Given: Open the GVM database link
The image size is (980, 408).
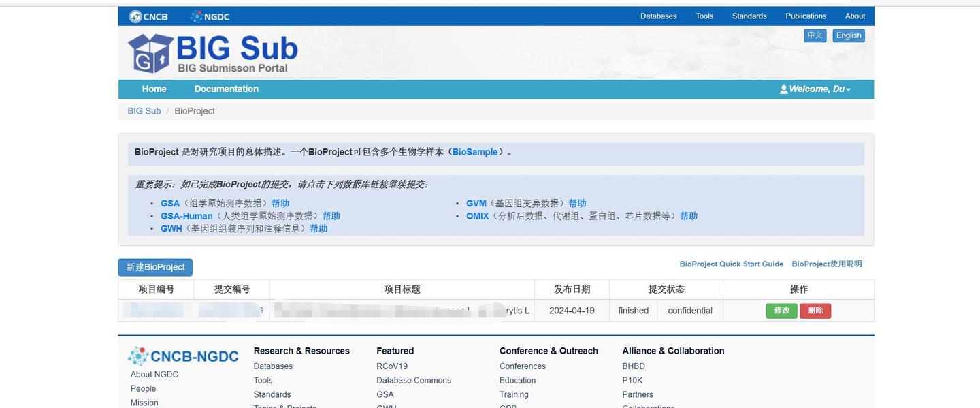Looking at the screenshot, I should 476,203.
